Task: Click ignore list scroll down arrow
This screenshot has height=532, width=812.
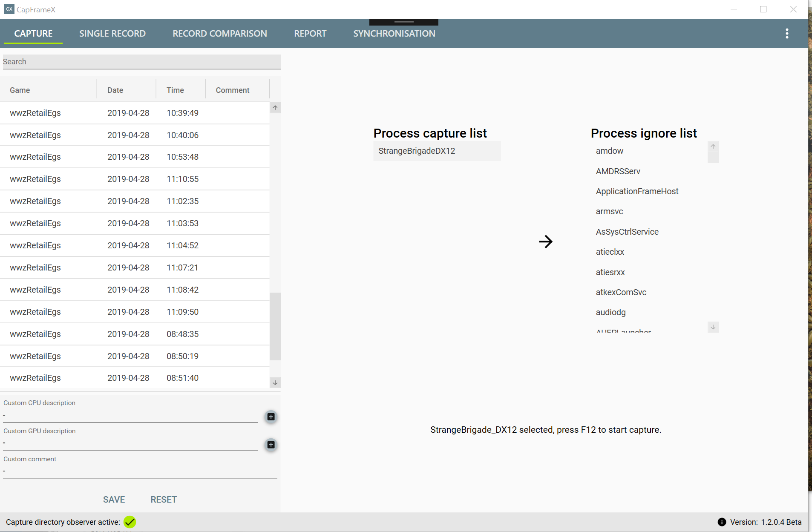Action: point(713,327)
